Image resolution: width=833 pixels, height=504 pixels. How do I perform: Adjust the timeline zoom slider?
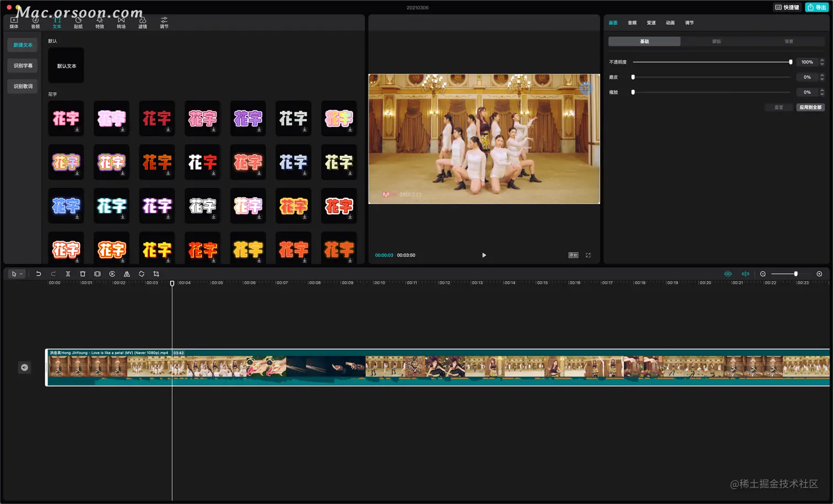point(792,274)
